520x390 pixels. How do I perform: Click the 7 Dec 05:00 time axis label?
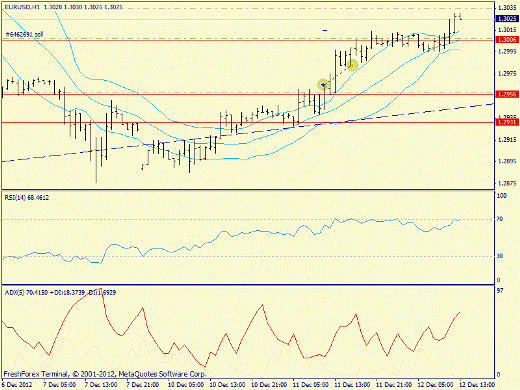click(x=60, y=385)
